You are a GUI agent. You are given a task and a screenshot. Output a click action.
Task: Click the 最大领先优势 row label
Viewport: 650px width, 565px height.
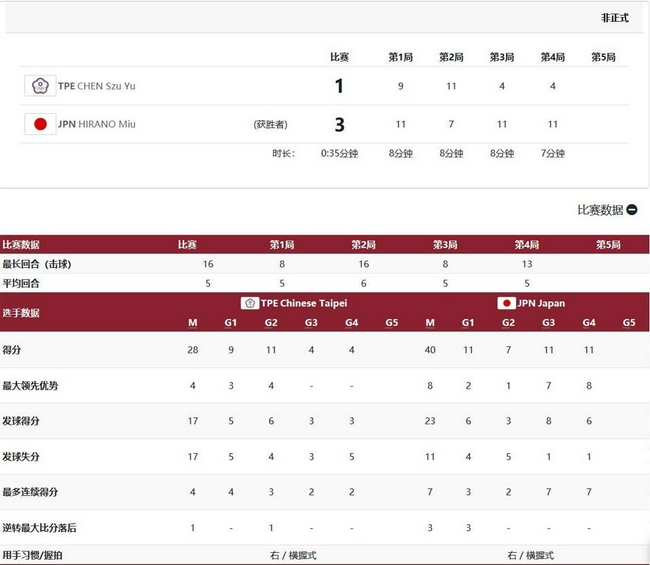tap(30, 386)
